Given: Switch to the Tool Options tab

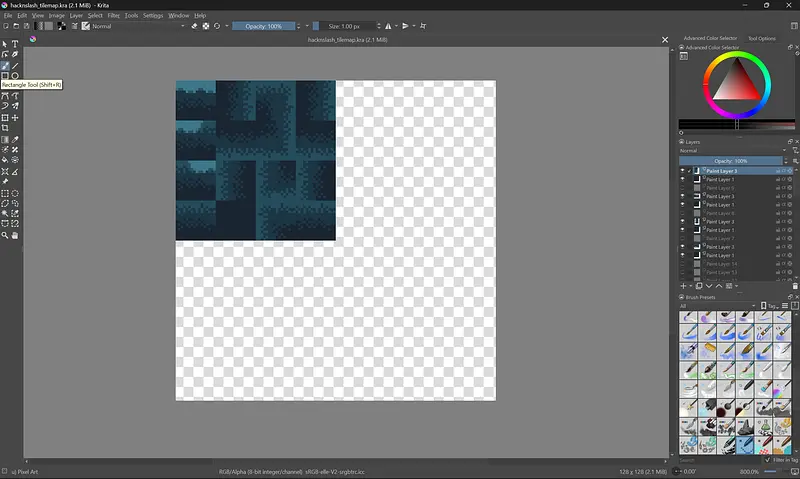Looking at the screenshot, I should 761,38.
